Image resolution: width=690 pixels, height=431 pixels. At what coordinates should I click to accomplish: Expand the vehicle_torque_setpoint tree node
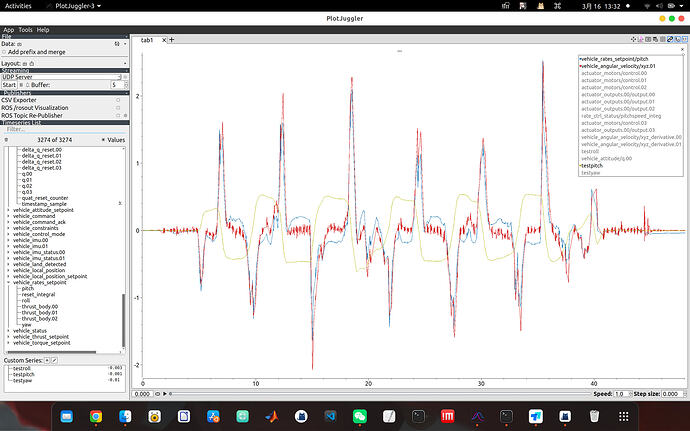8,343
